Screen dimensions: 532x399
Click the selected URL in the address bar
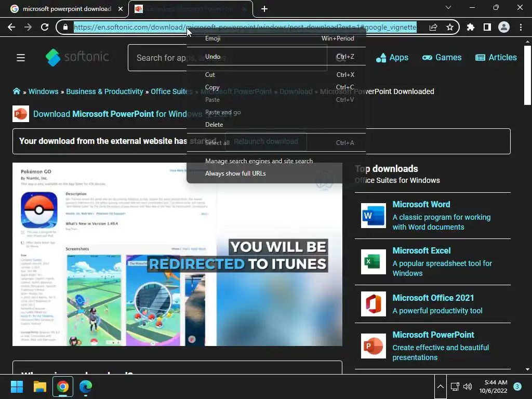245,27
